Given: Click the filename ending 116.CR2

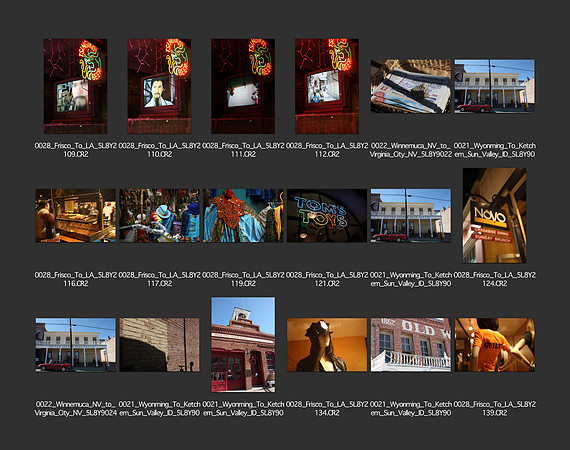Looking at the screenshot, I should pos(76,279).
